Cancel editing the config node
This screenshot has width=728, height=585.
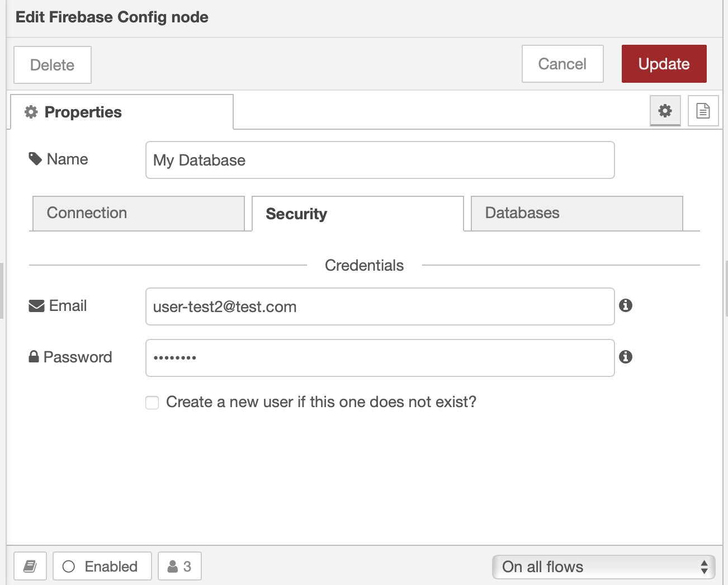[x=562, y=64]
